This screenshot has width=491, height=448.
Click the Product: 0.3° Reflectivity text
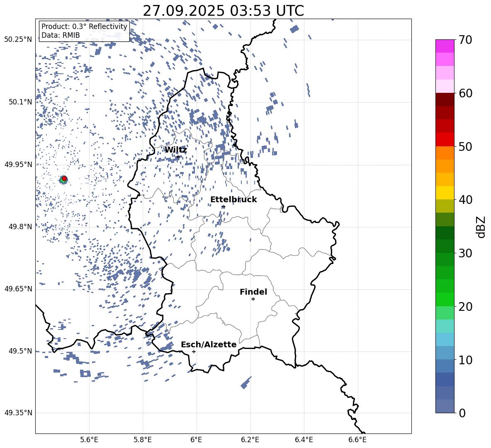(84, 26)
